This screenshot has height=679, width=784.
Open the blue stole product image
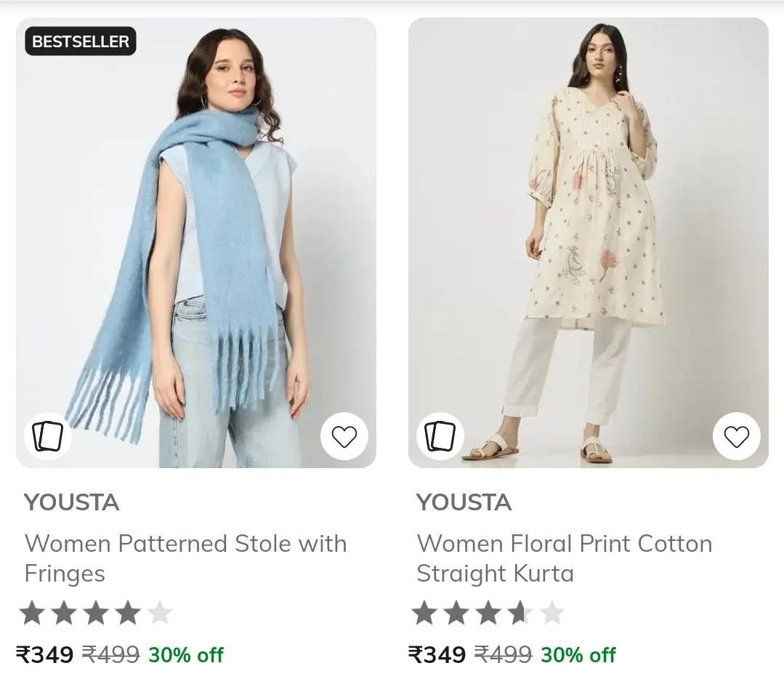pos(196,243)
